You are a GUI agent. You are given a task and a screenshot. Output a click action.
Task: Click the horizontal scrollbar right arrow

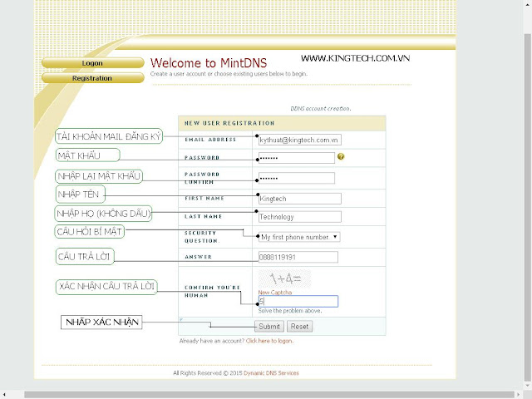(518, 394)
